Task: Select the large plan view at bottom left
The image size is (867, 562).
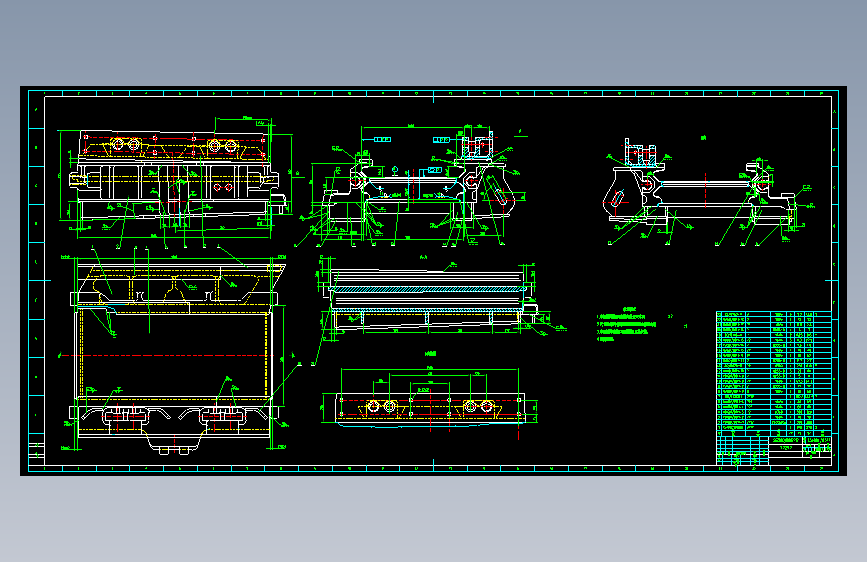Action: 174,354
